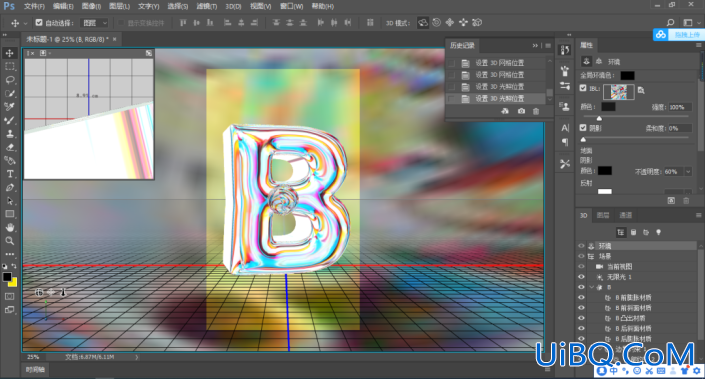Viewport: 705px width, 379px height.
Task: Select the Eraser tool
Action: click(x=9, y=147)
